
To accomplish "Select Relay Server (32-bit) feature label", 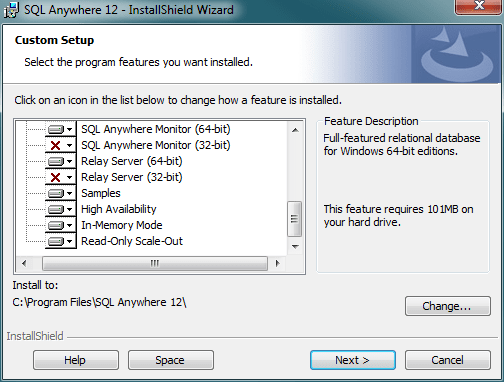I will point(132,177).
